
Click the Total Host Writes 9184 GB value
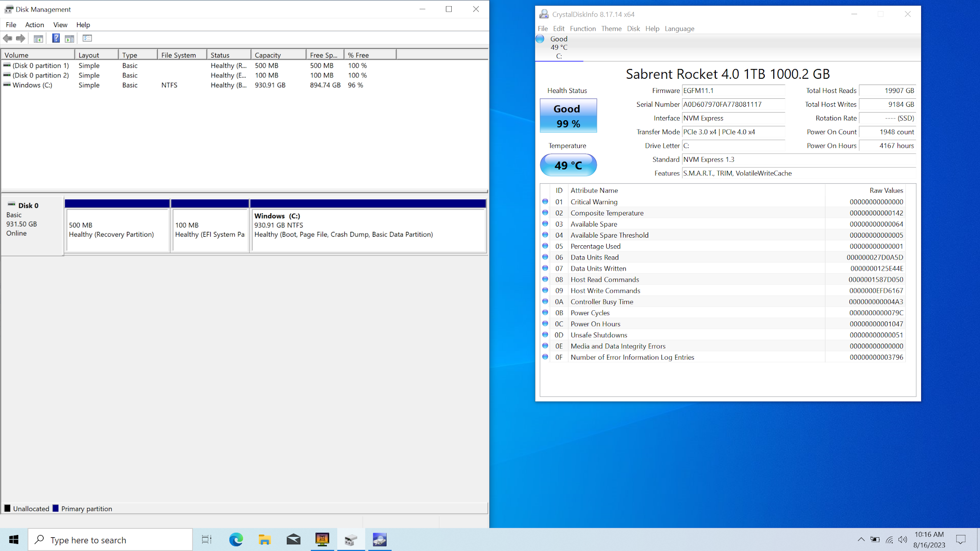[x=887, y=105]
